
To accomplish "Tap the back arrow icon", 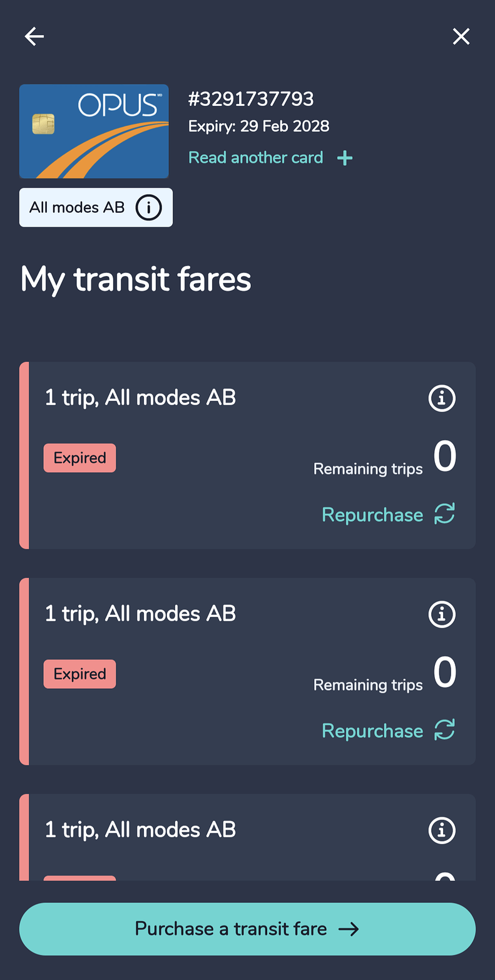I will (x=34, y=37).
